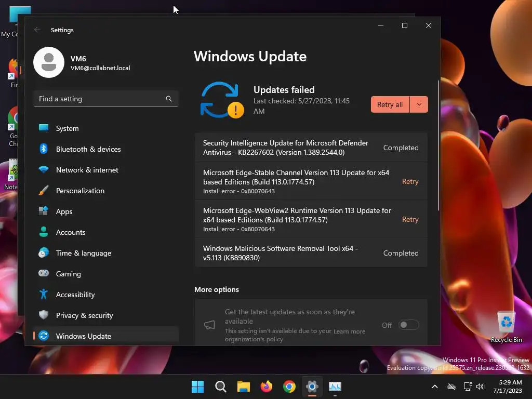Open the Accessibility category label
Image resolution: width=532 pixels, height=399 pixels.
pos(75,295)
